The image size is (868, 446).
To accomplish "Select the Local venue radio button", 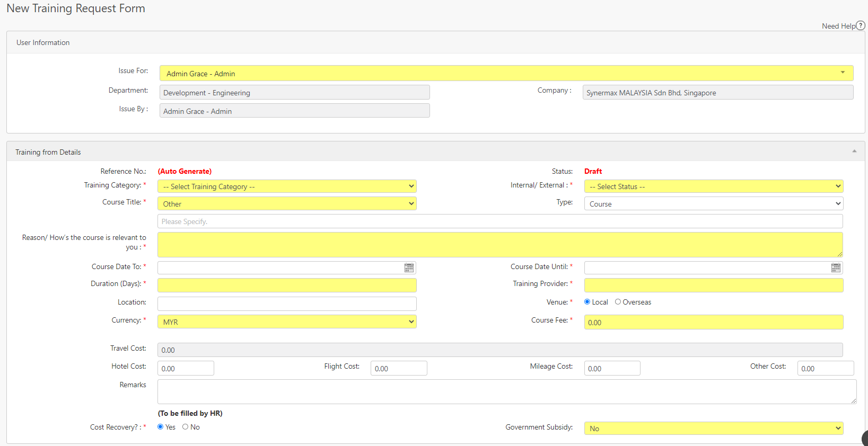I will (587, 302).
